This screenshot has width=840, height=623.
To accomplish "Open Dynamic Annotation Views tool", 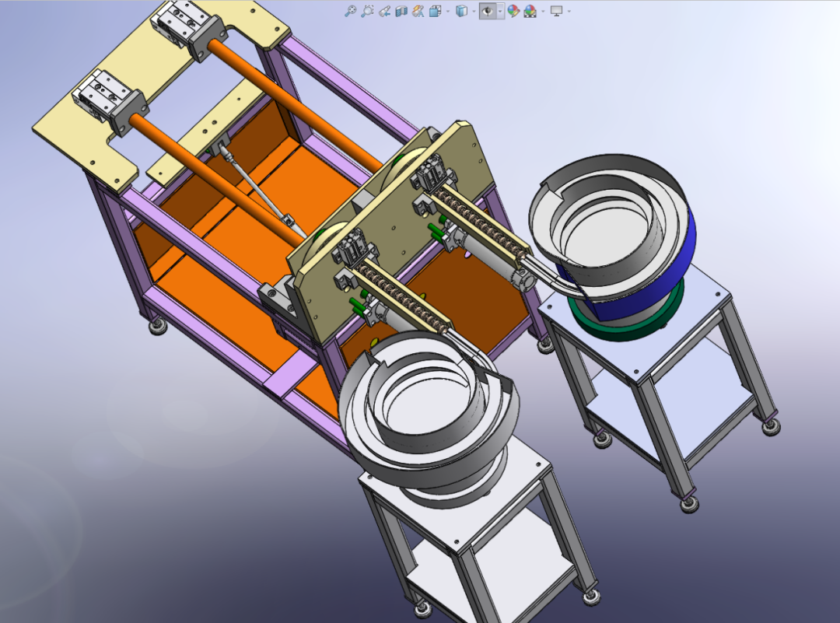I will [418, 11].
